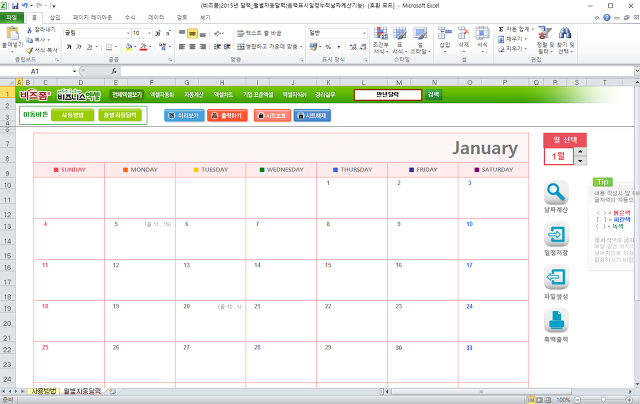The height and width of the screenshot is (404, 640).
Task: Click the green search button in banner
Action: pos(433,95)
